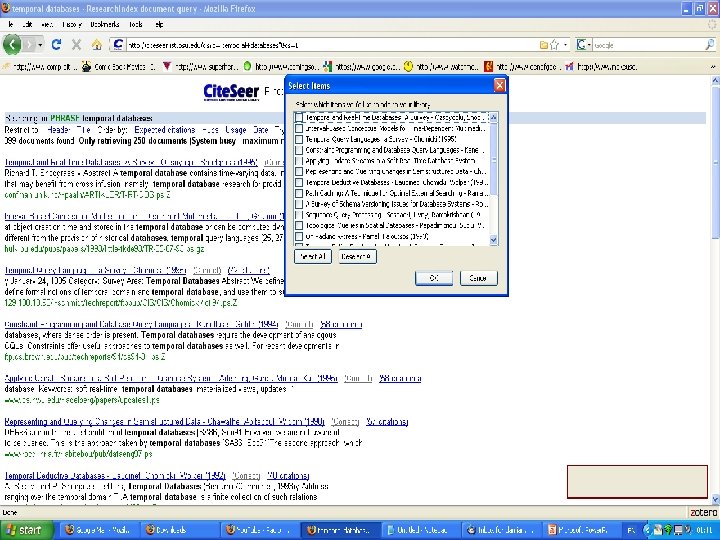Viewport: 720px width, 540px height.
Task: Switch to Untitled Notepad taskbar window
Action: [x=421, y=530]
